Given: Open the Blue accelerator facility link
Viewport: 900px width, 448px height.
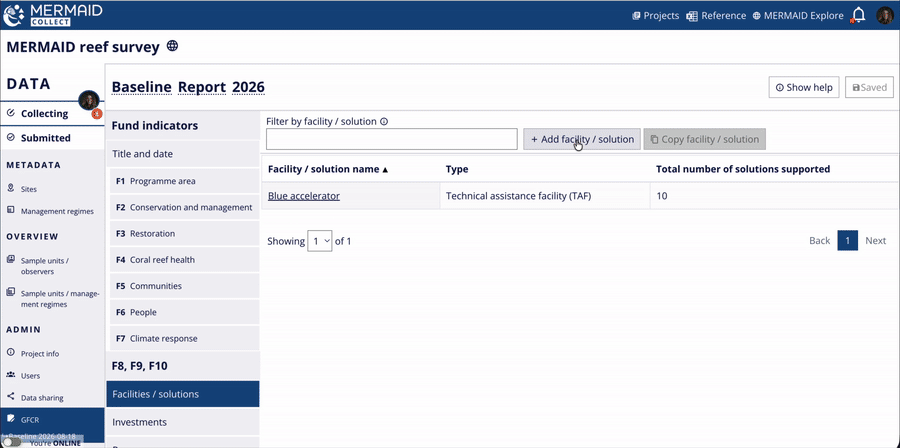Looking at the screenshot, I should coord(304,196).
